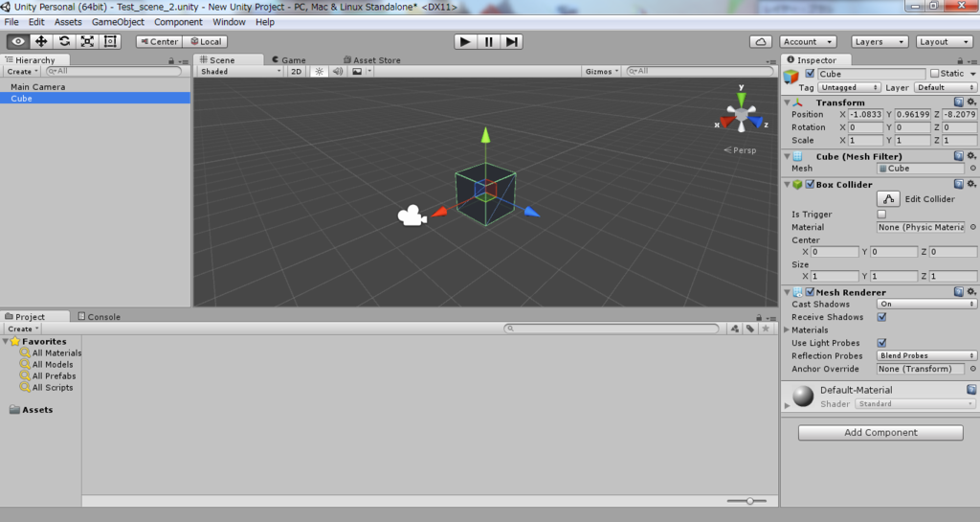This screenshot has width=980, height=522.
Task: Open Cast Shadows dropdown
Action: click(926, 304)
